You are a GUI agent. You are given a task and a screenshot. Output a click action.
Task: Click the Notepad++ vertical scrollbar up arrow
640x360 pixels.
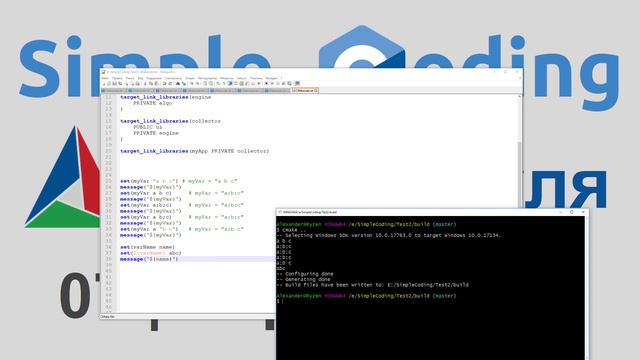coord(520,97)
